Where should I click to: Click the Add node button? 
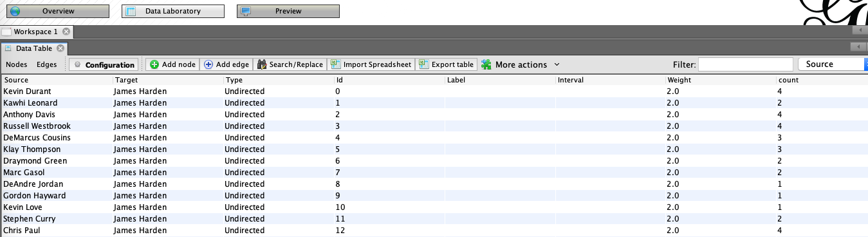click(172, 64)
